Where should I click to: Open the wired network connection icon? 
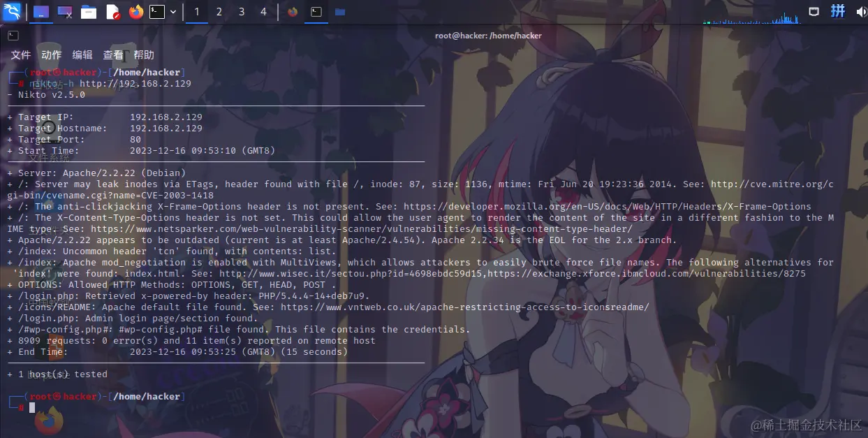pyautogui.click(x=814, y=11)
